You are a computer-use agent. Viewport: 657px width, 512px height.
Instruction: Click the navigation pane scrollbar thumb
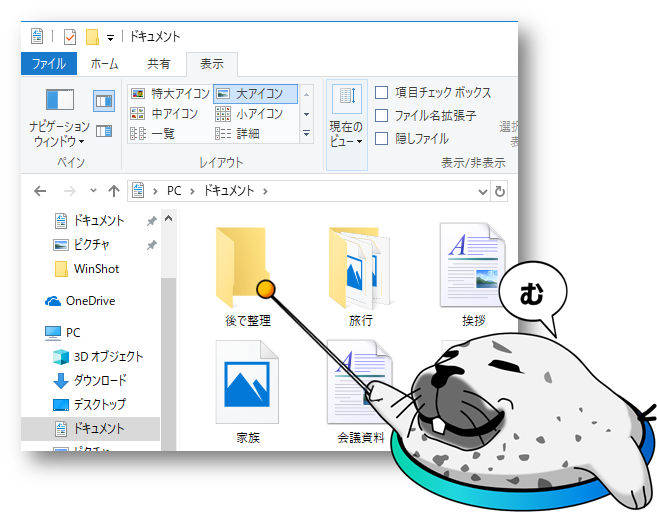click(169, 362)
